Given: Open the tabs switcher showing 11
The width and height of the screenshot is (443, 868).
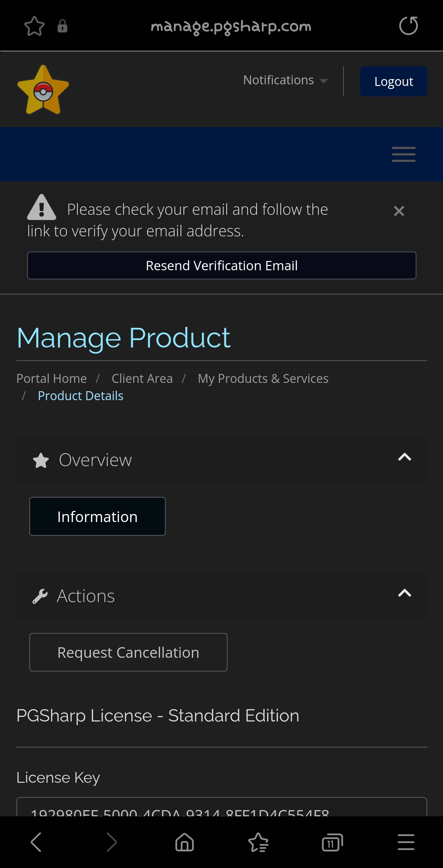Looking at the screenshot, I should 333,842.
